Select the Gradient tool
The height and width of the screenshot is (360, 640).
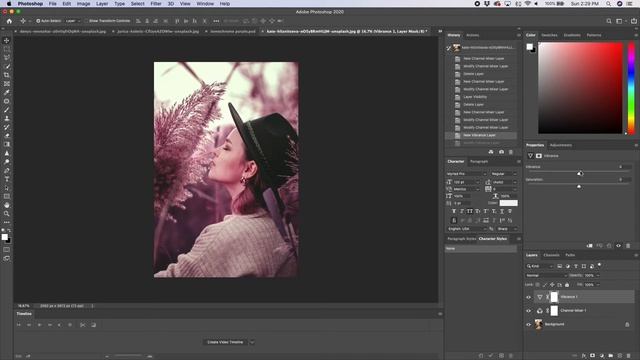[7, 144]
